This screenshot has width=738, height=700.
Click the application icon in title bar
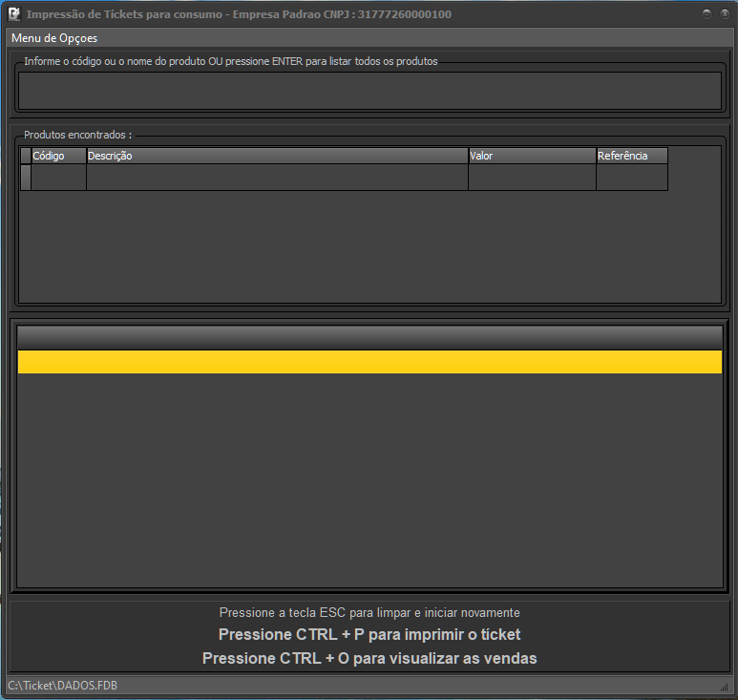pos(14,14)
